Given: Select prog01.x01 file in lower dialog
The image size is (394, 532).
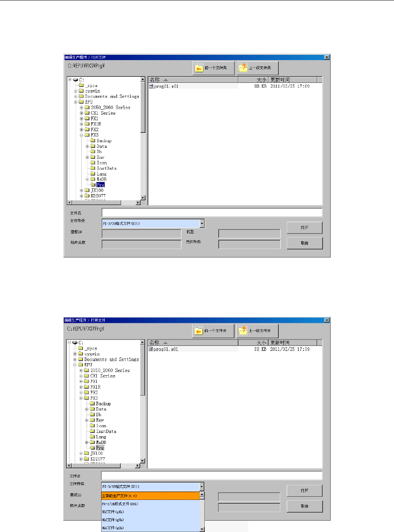Looking at the screenshot, I should point(163,349).
